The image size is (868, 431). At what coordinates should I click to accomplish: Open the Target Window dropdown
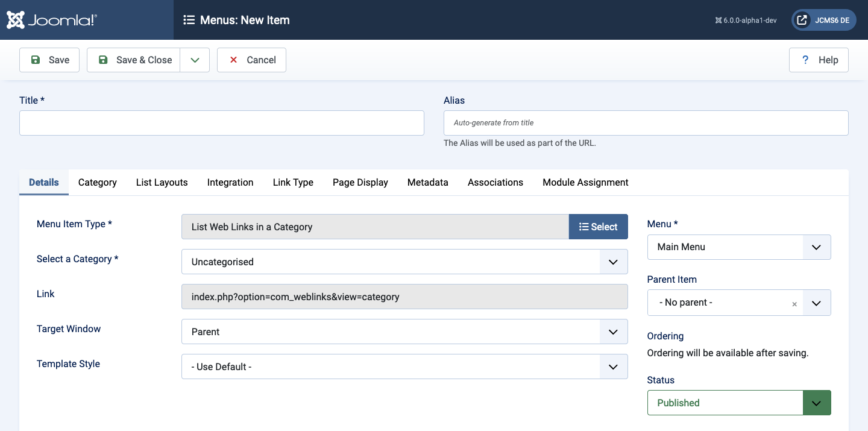[404, 332]
